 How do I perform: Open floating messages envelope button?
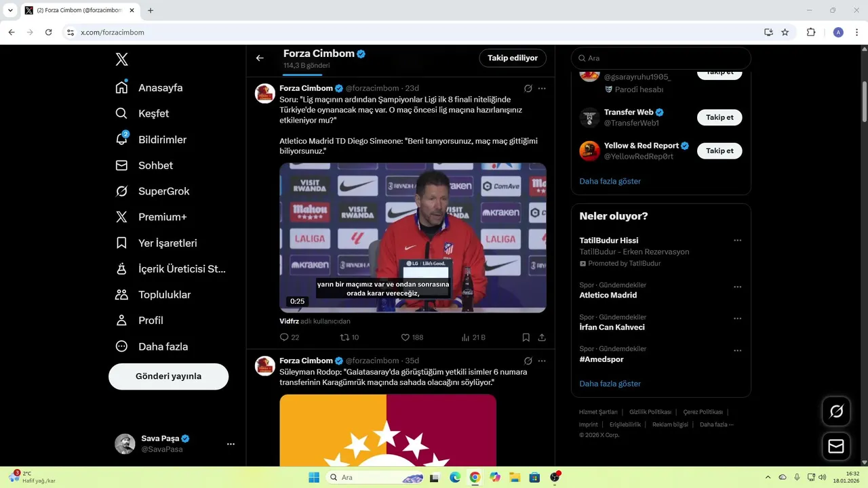(x=836, y=447)
